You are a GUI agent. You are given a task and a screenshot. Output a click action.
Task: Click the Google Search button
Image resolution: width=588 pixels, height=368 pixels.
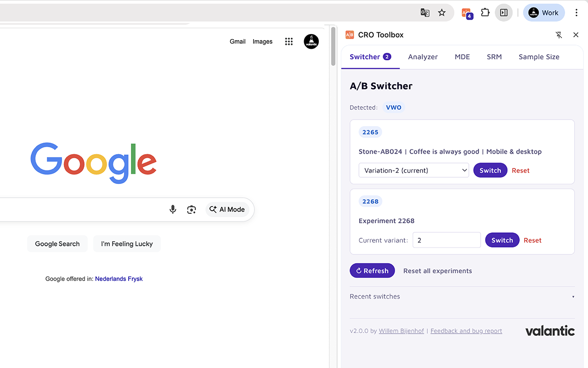[57, 244]
